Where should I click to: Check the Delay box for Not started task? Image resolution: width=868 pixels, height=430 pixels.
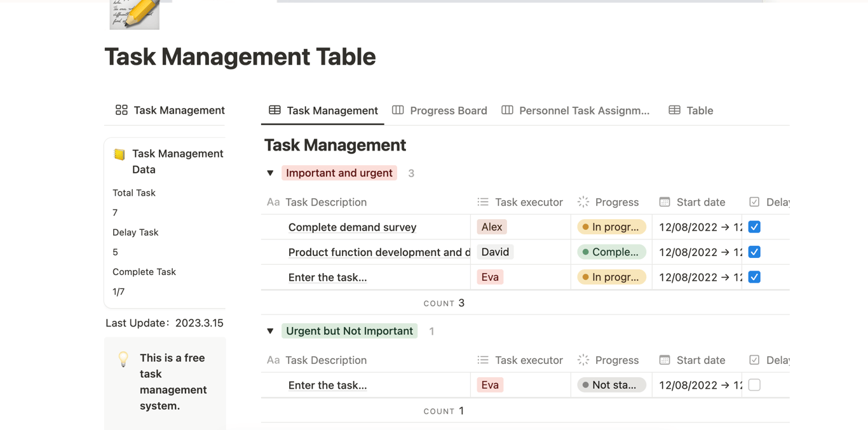click(754, 385)
